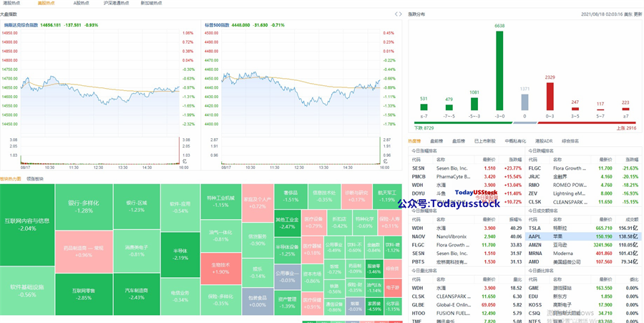Image resolution: width=644 pixels, height=323 pixels.
Task: Switch to 领涨板块 tab
Action: pyautogui.click(x=35, y=179)
